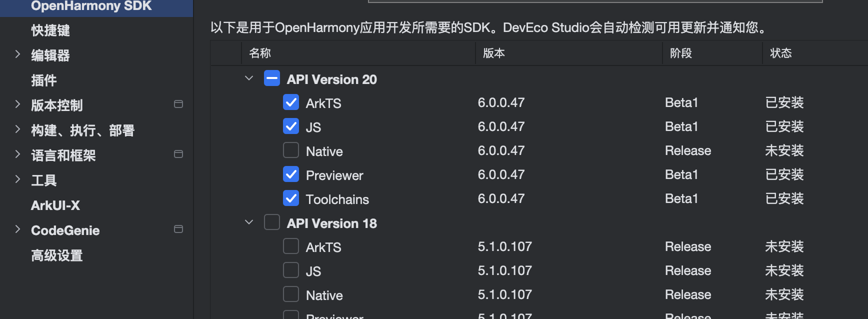
Task: Uncheck the Toolchains checkbox
Action: click(291, 198)
